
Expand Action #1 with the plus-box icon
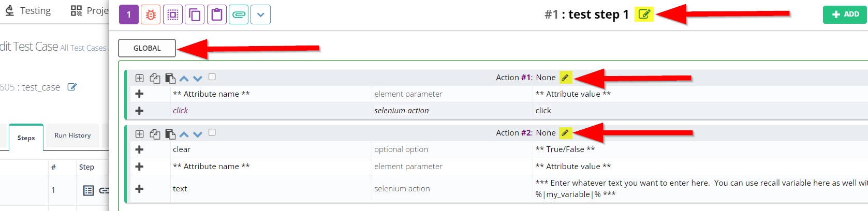click(140, 78)
